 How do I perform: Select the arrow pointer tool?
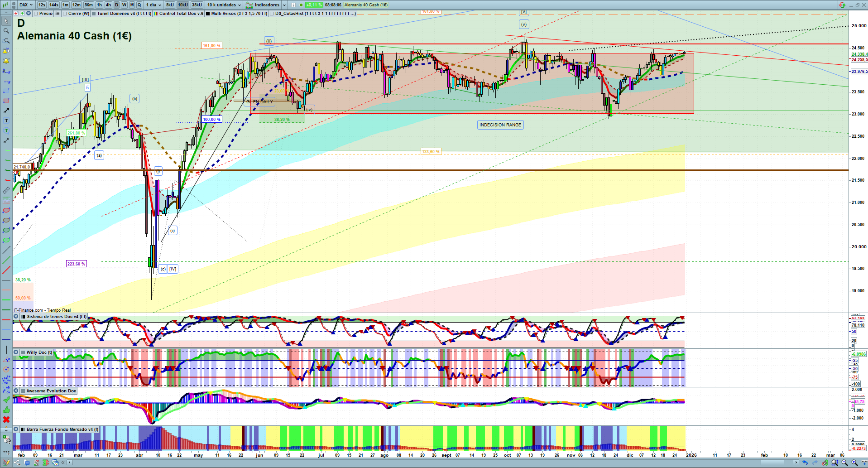point(6,21)
